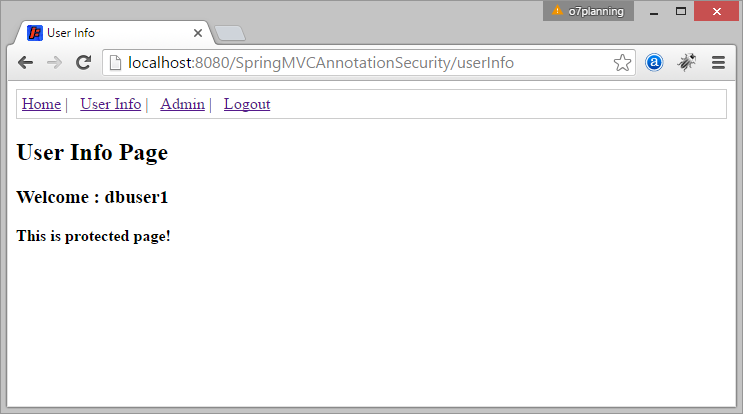Open the Chrome hamburger menu
This screenshot has width=743, height=414.
[718, 63]
